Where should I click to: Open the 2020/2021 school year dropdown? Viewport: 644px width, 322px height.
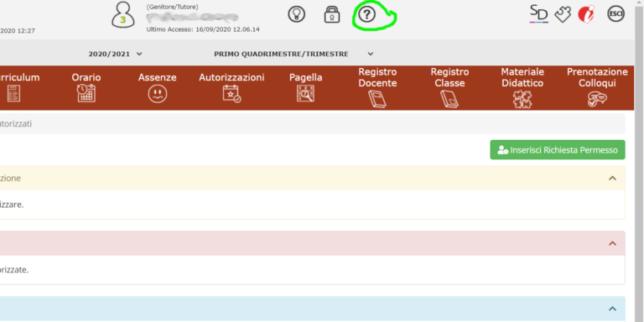pyautogui.click(x=116, y=54)
